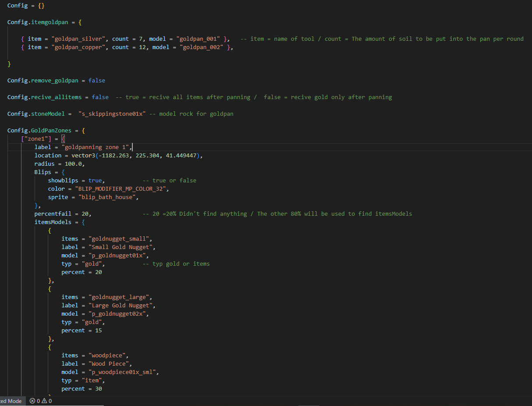Click the "goldnugget_small" items string
532x406 pixels.
(120, 239)
